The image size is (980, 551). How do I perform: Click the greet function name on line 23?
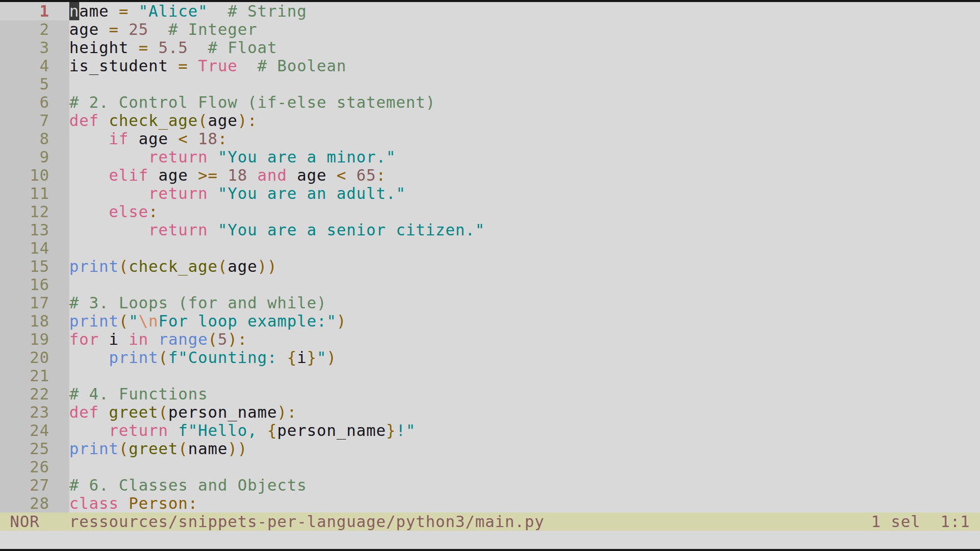(133, 412)
